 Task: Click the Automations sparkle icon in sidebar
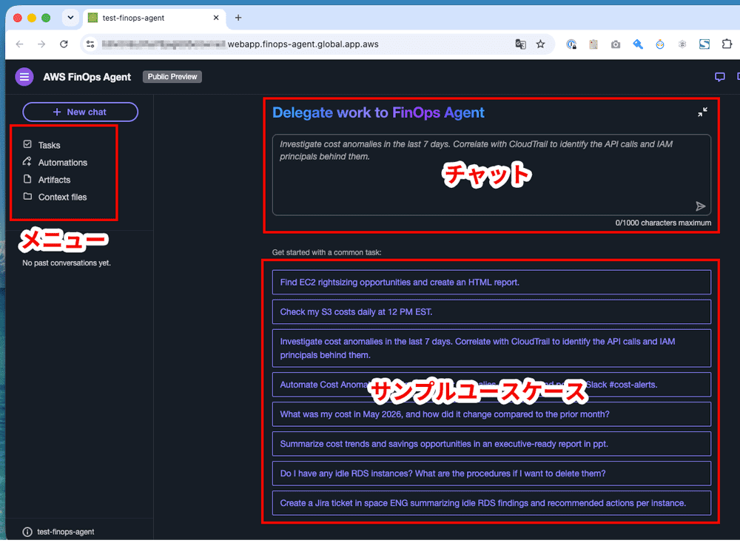pyautogui.click(x=27, y=161)
